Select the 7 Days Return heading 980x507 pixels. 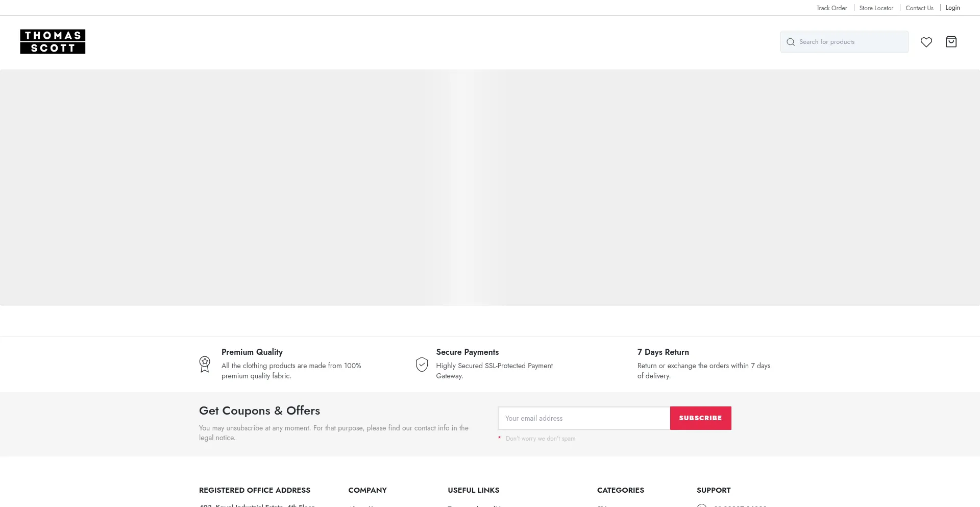point(663,352)
